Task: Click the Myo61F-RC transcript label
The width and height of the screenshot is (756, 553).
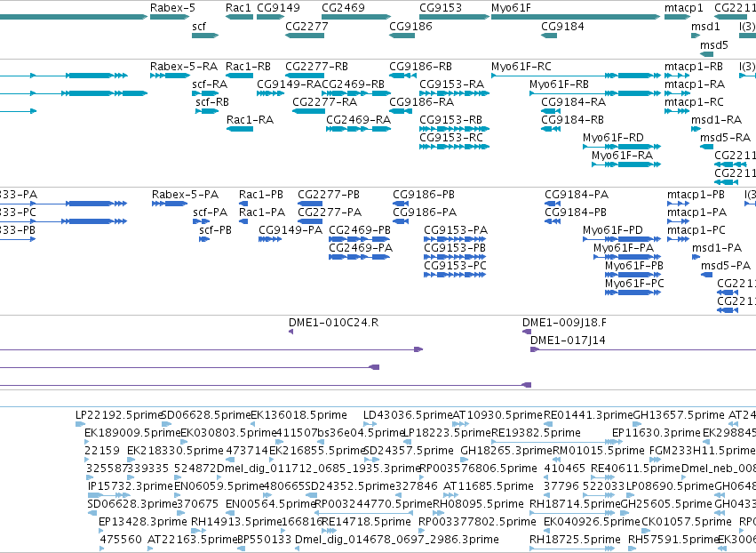Action: (521, 66)
